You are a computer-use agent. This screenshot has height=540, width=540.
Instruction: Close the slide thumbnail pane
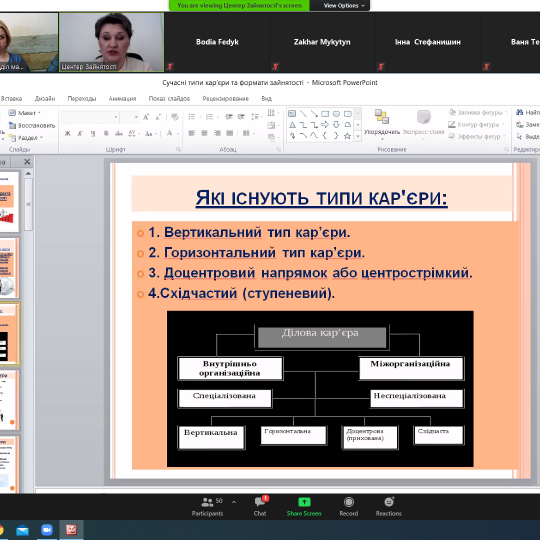[27, 162]
